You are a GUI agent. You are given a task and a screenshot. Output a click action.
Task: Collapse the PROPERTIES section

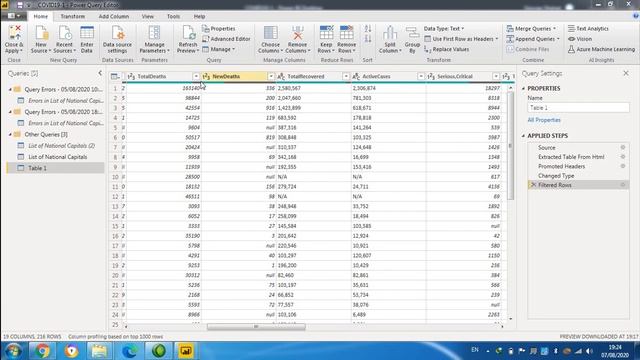click(x=524, y=88)
